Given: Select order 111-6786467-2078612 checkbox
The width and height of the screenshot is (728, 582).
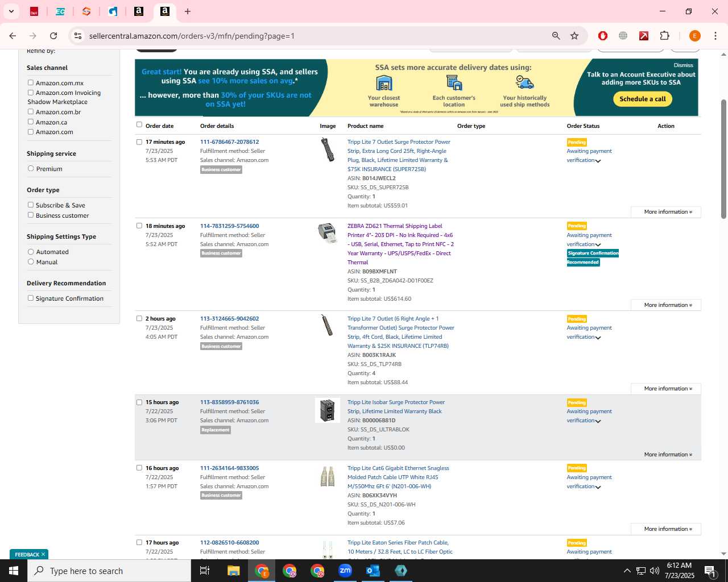Looking at the screenshot, I should tap(139, 142).
